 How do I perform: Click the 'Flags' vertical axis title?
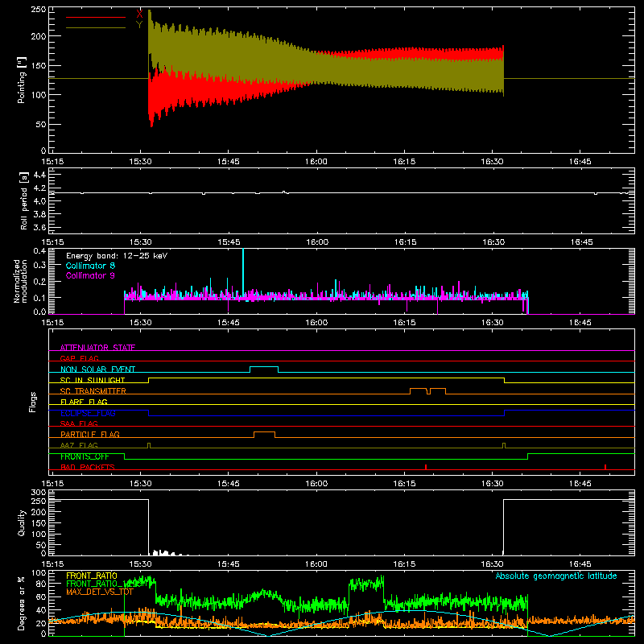coord(32,402)
